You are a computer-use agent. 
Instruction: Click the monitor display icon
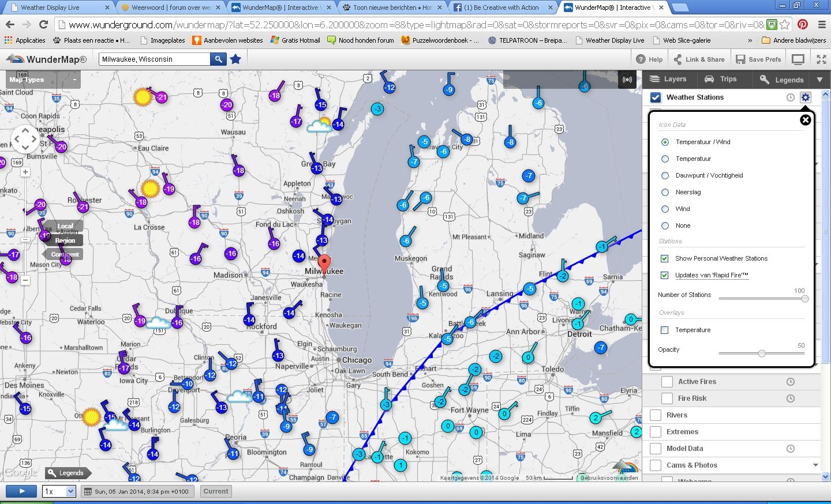[798, 59]
